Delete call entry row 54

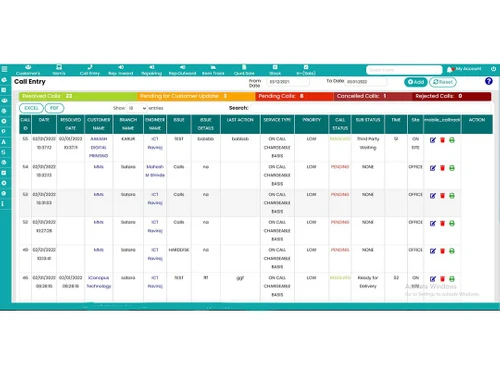tap(442, 168)
